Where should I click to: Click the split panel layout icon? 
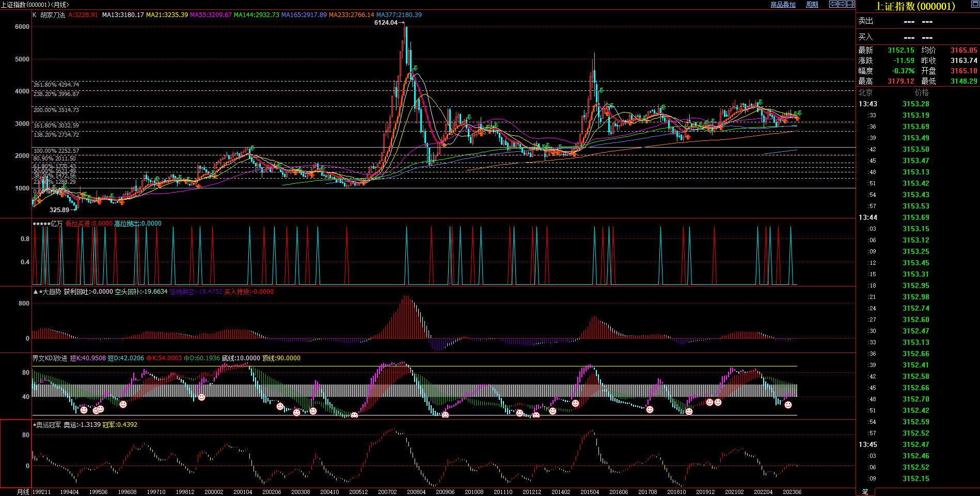pyautogui.click(x=850, y=4)
